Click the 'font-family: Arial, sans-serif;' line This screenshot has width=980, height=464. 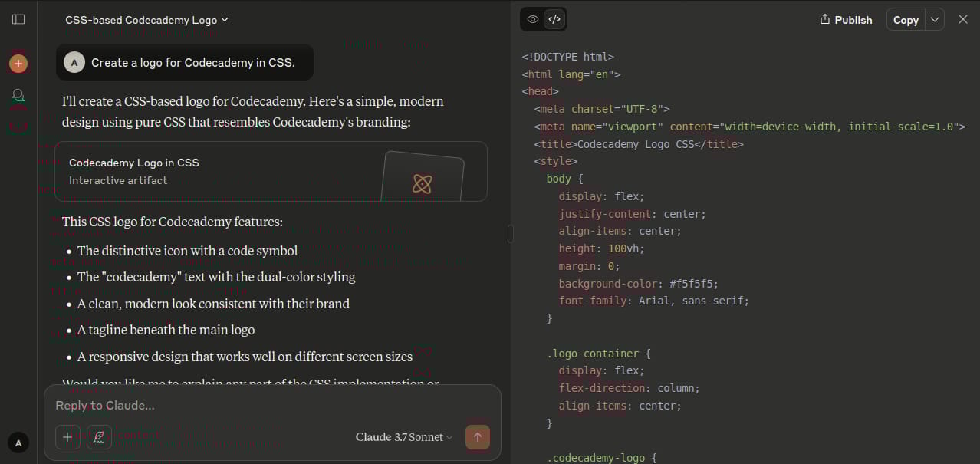tap(653, 301)
